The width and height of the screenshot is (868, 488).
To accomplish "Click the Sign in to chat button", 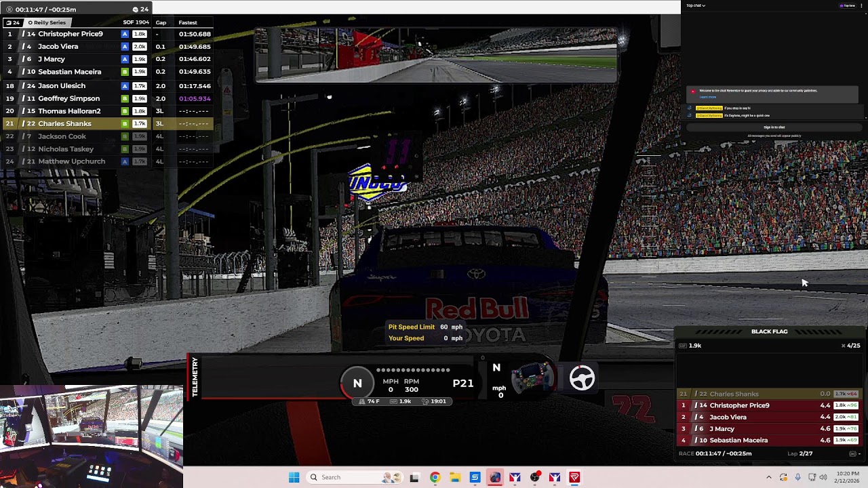I will pyautogui.click(x=774, y=127).
